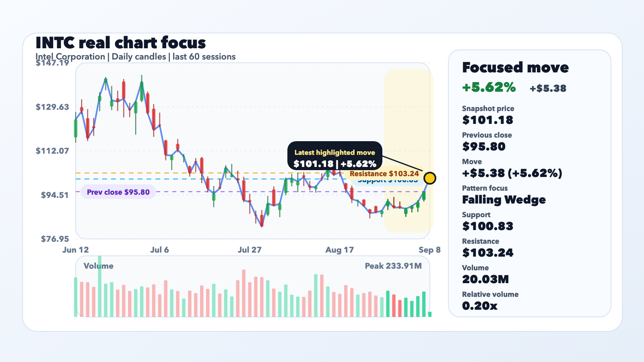Viewport: 644px width, 362px height.
Task: Click the small green final volume bar
Action: pos(430,314)
